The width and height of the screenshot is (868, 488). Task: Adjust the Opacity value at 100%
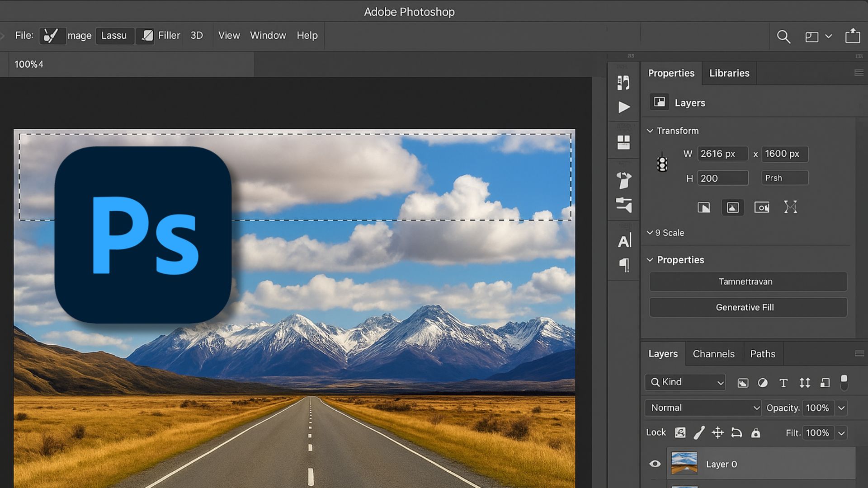[x=818, y=408]
